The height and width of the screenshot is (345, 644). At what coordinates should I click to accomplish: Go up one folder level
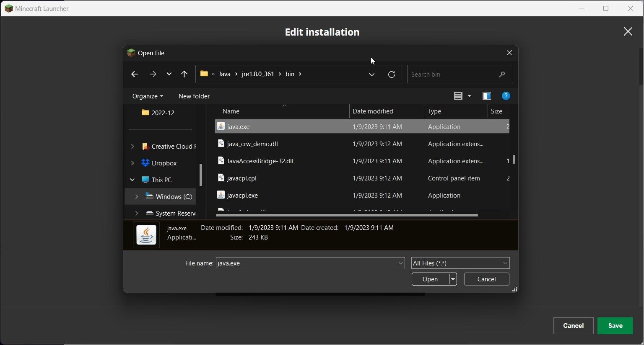tap(184, 74)
